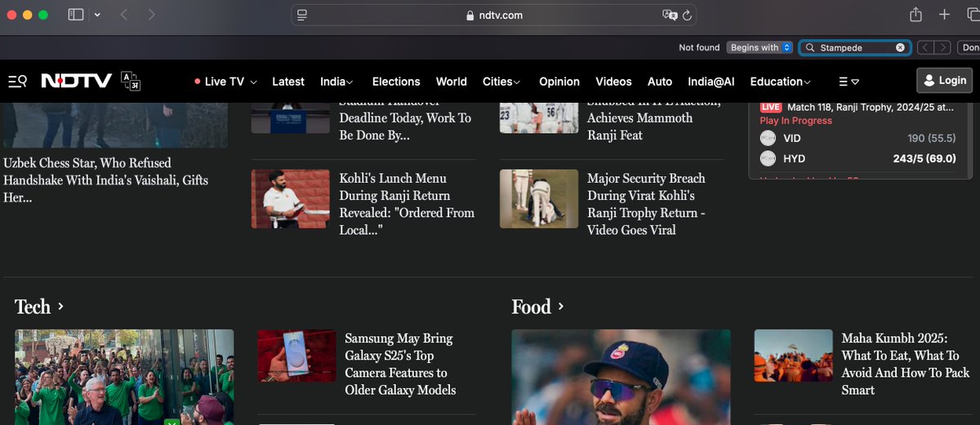980x425 pixels.
Task: Click the VID score 190 (55.5)
Action: click(931, 139)
